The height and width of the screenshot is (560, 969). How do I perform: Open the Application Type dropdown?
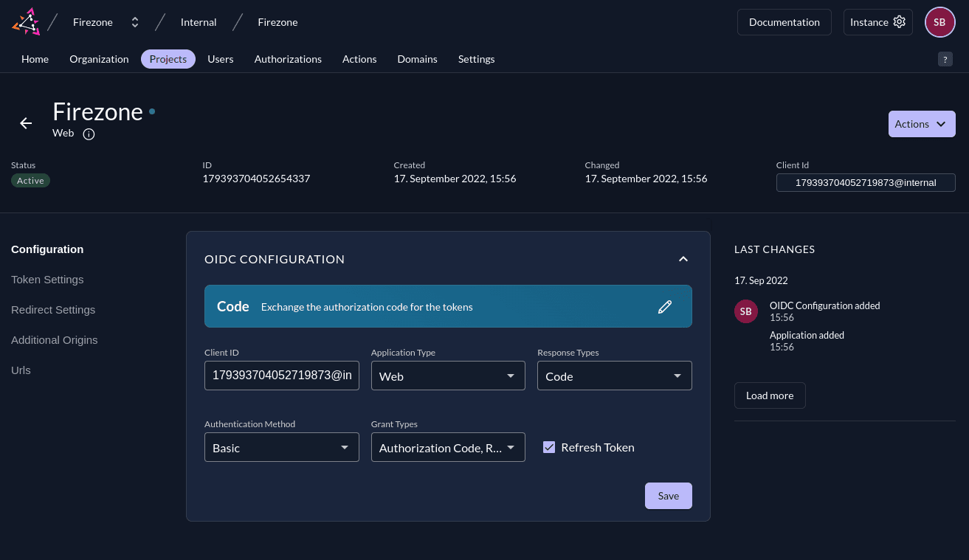[x=447, y=376]
